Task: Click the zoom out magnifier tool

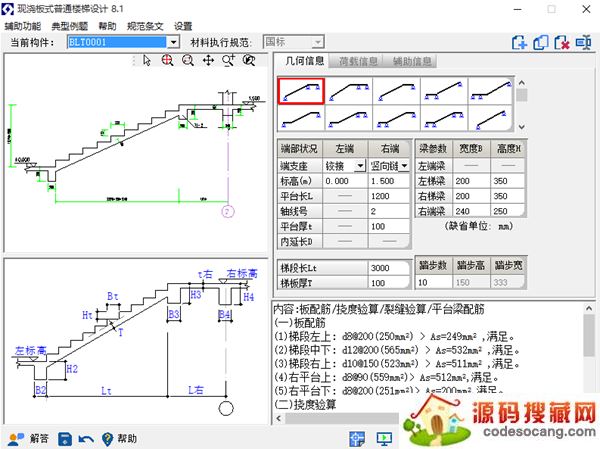Action: pyautogui.click(x=188, y=60)
